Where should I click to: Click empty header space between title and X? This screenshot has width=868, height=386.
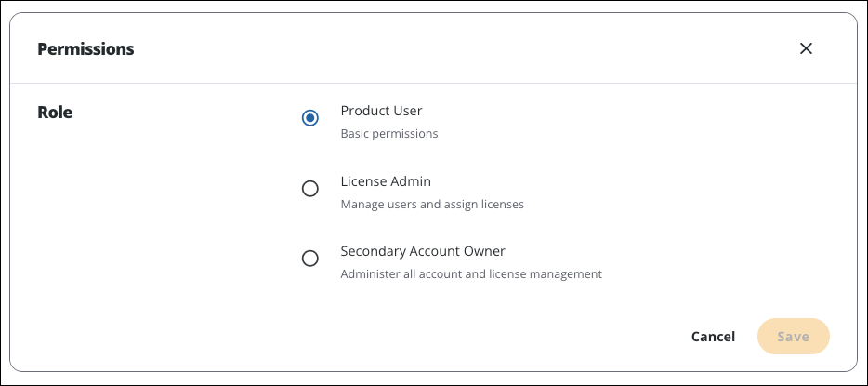[x=465, y=49]
